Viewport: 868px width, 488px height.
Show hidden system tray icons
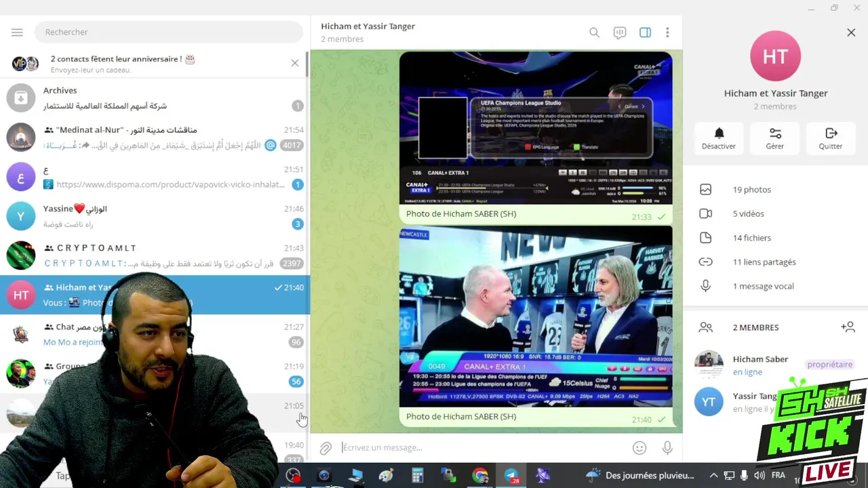coord(713,476)
